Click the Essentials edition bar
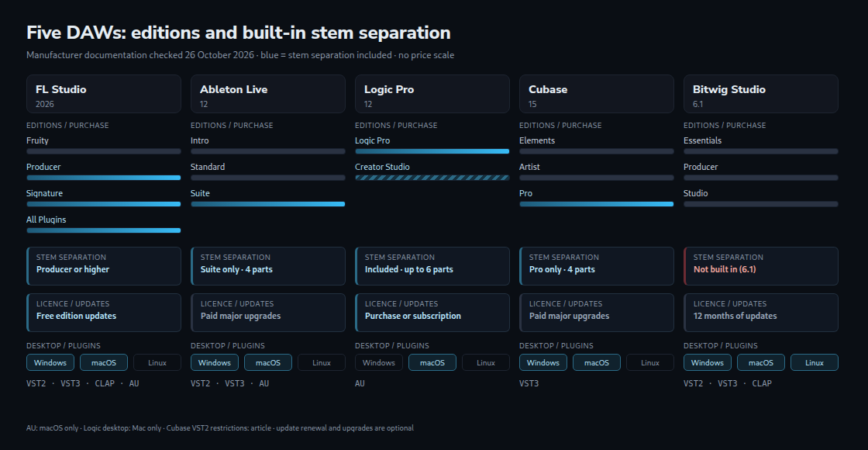 (761, 151)
